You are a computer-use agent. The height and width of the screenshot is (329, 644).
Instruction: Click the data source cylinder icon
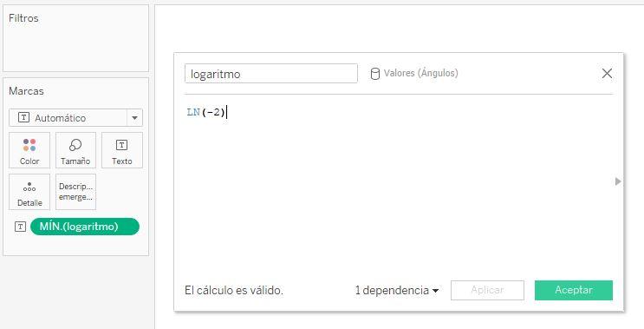coord(374,74)
